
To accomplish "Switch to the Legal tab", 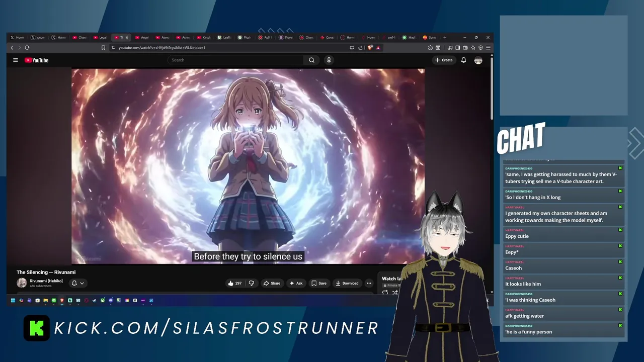I will pyautogui.click(x=100, y=37).
